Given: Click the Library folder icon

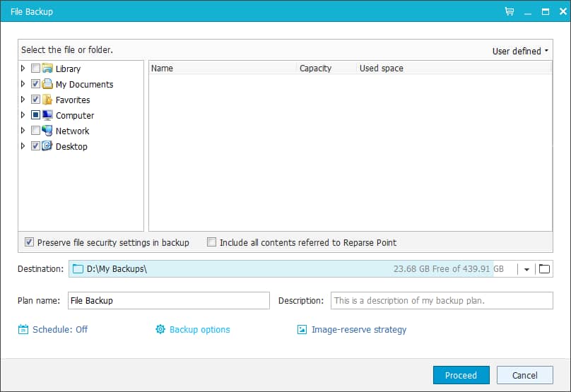Looking at the screenshot, I should click(47, 69).
